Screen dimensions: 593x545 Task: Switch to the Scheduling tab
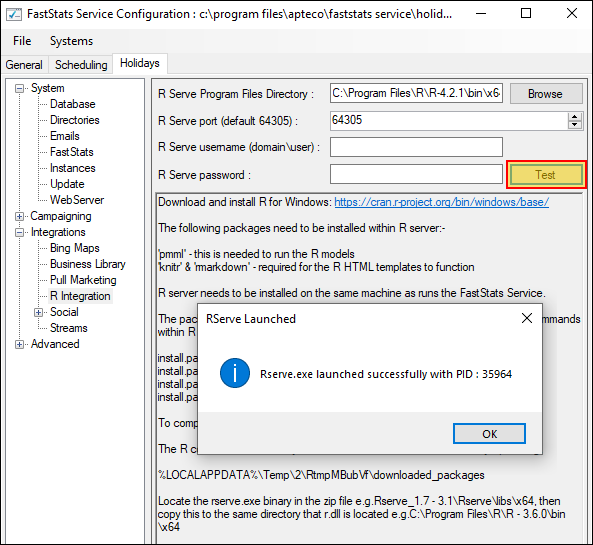coord(81,65)
